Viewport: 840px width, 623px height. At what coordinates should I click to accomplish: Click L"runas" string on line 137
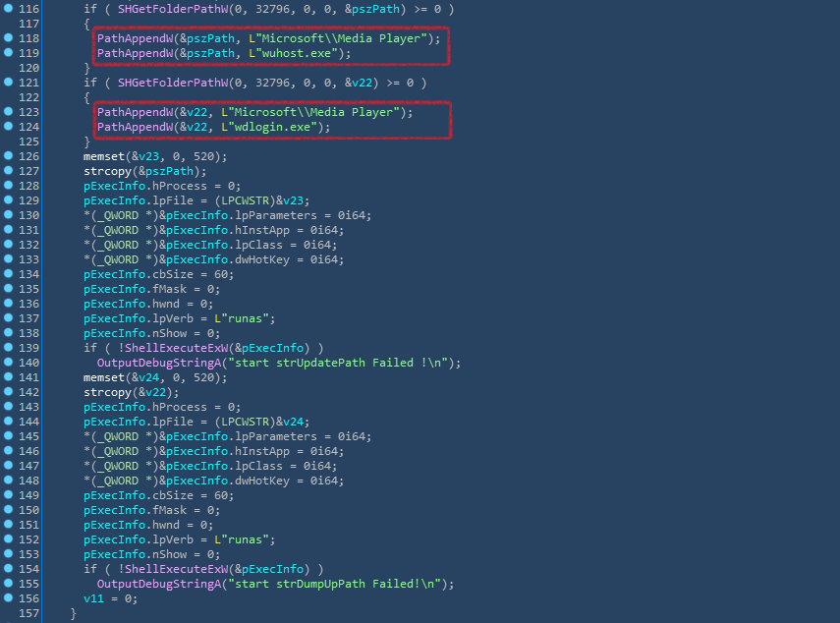(x=241, y=318)
